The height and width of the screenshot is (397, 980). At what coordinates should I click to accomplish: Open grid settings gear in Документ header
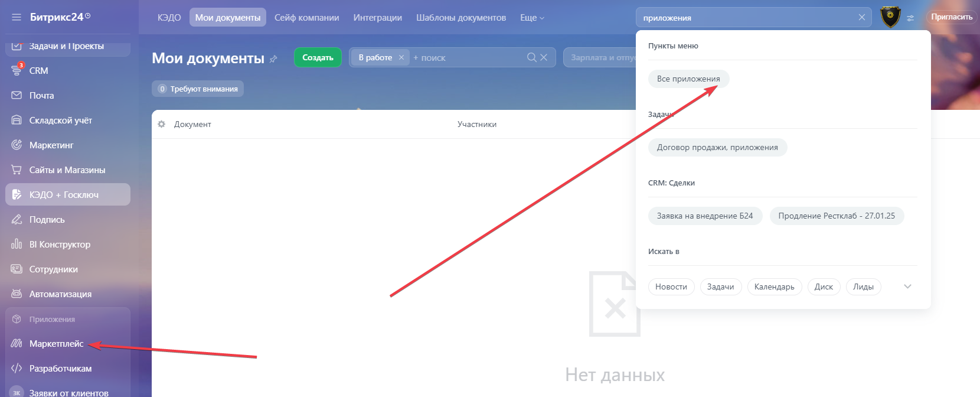162,124
